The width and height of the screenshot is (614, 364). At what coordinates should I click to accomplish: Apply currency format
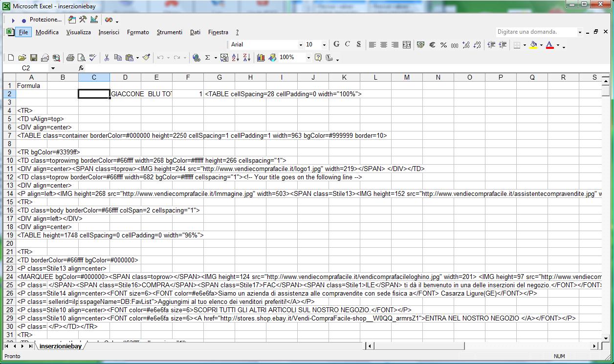click(420, 44)
